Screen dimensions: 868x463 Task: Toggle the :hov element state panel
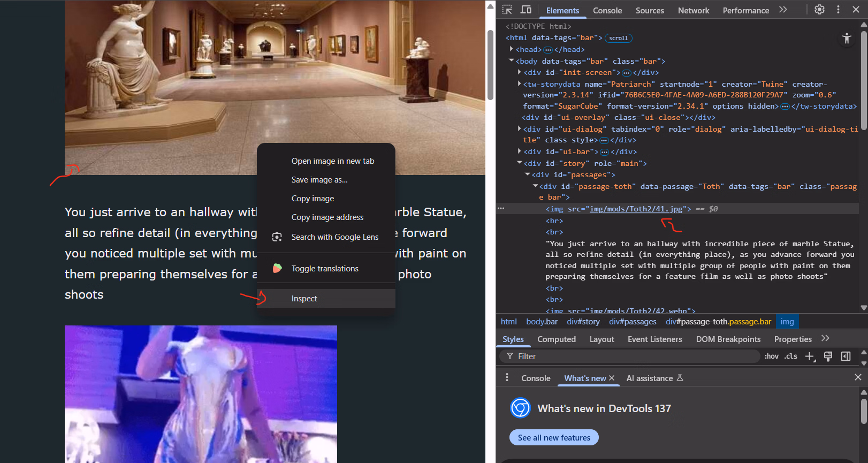click(x=771, y=356)
